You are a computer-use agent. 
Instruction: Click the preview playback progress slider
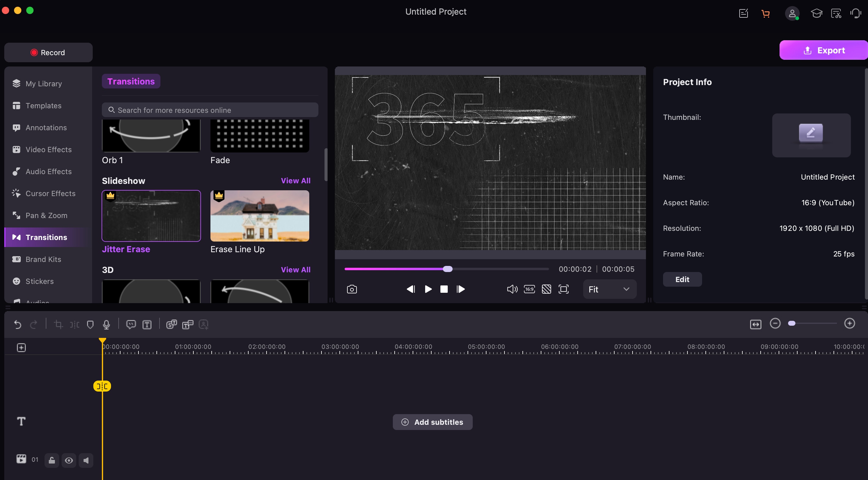446,269
